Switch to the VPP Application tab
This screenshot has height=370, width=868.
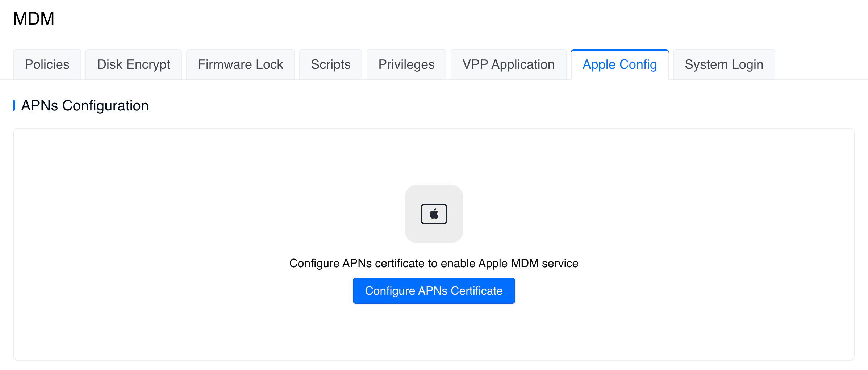[x=508, y=64]
